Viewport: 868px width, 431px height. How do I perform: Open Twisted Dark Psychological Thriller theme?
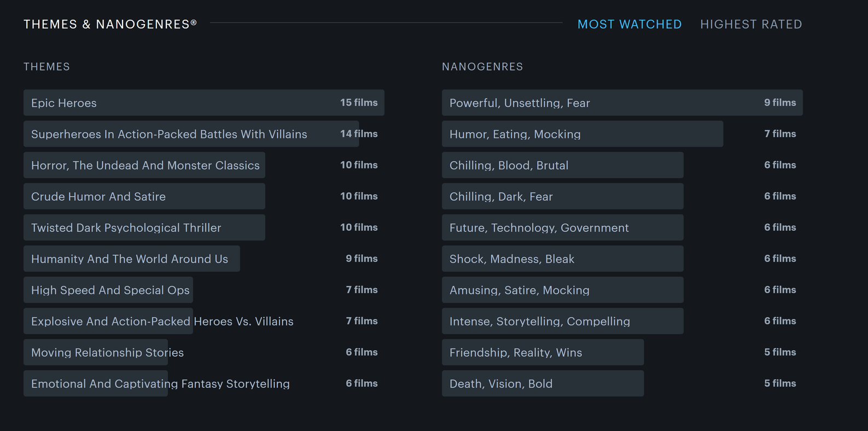pyautogui.click(x=126, y=228)
